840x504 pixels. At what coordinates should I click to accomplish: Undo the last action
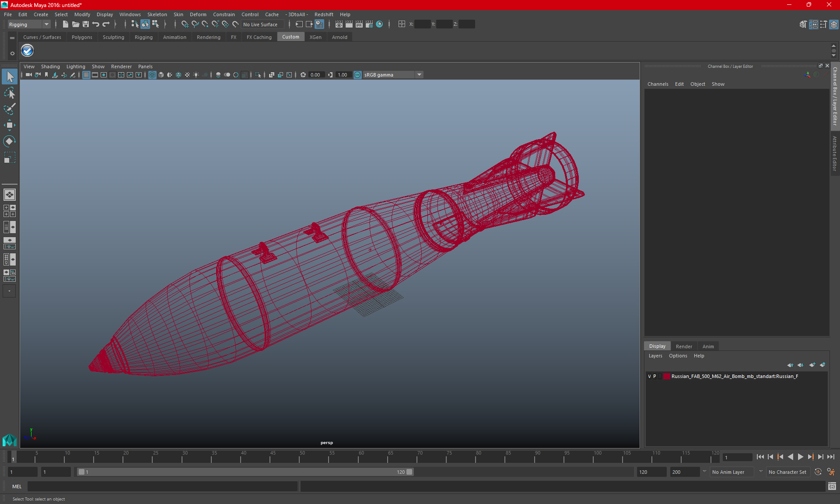coord(95,24)
